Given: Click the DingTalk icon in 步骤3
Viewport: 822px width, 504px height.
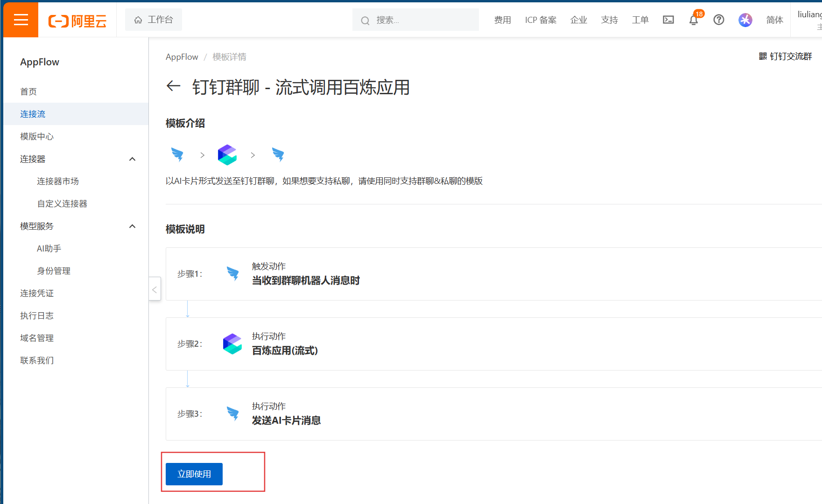Looking at the screenshot, I should tap(232, 413).
